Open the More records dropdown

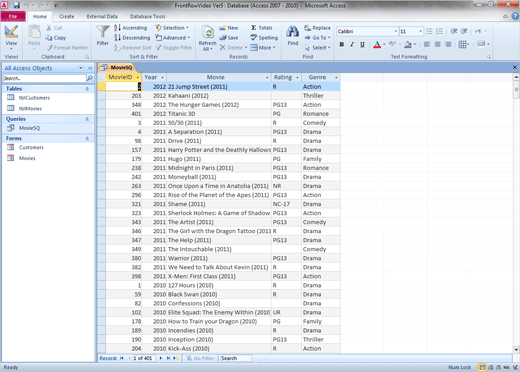(x=263, y=48)
